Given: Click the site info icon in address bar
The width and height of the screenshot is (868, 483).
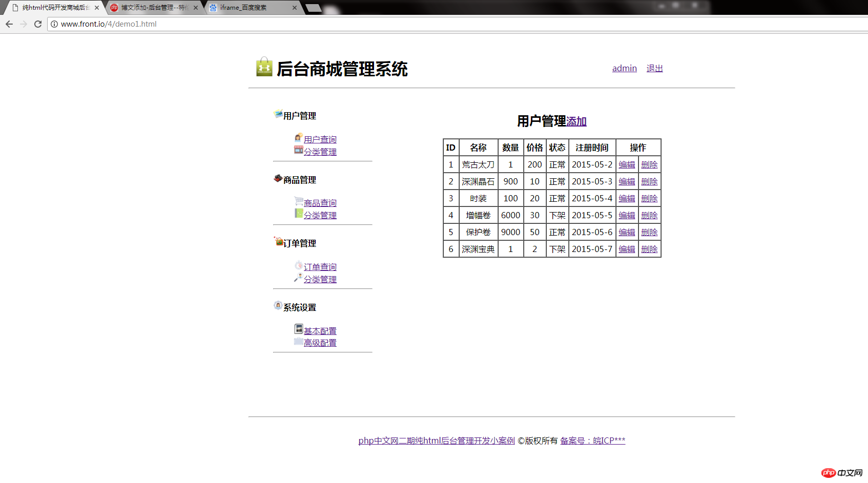Looking at the screenshot, I should tap(54, 24).
